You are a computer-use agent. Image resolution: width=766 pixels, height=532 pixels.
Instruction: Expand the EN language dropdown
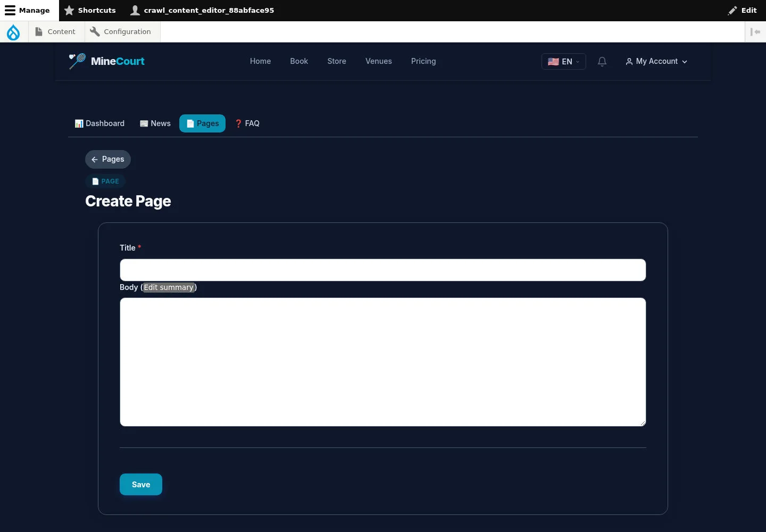564,61
